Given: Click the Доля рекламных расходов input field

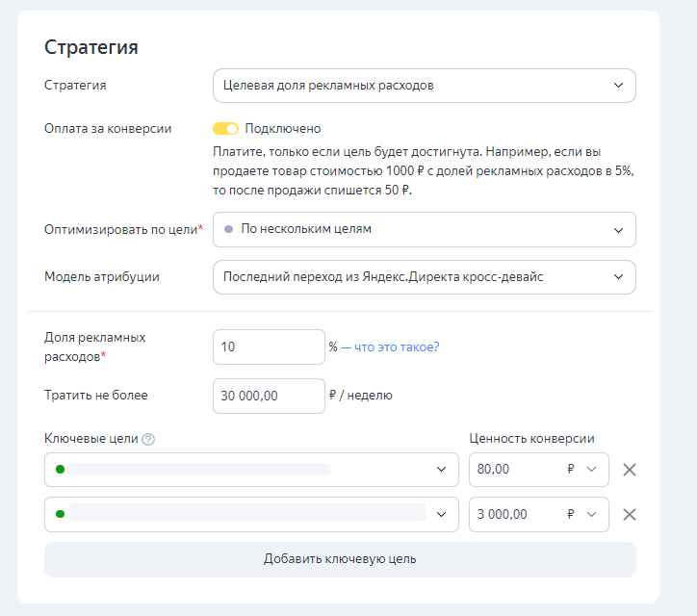Looking at the screenshot, I should click(x=269, y=347).
